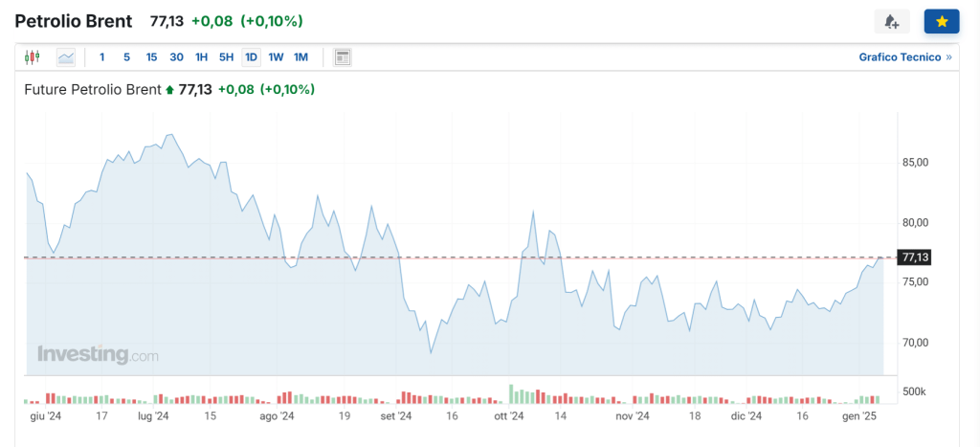Viewport: 980px width, 447px height.
Task: Open the Grafico Tecnico link
Action: (x=900, y=57)
